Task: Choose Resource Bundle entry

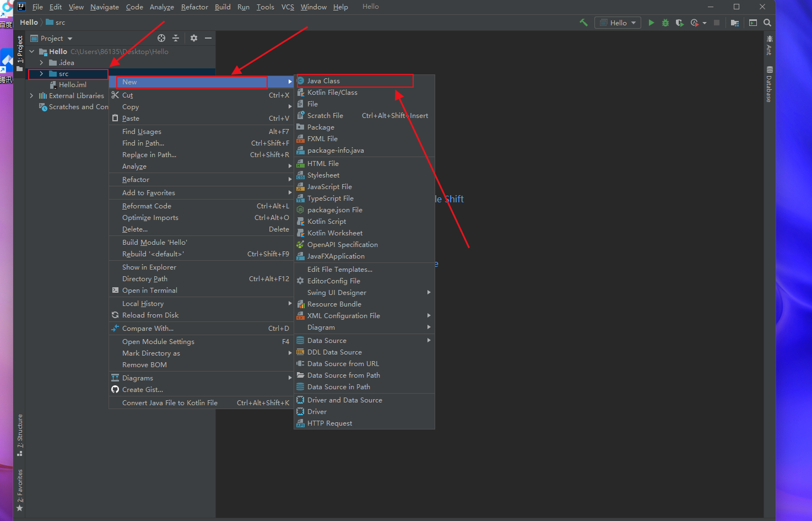Action: tap(364, 304)
